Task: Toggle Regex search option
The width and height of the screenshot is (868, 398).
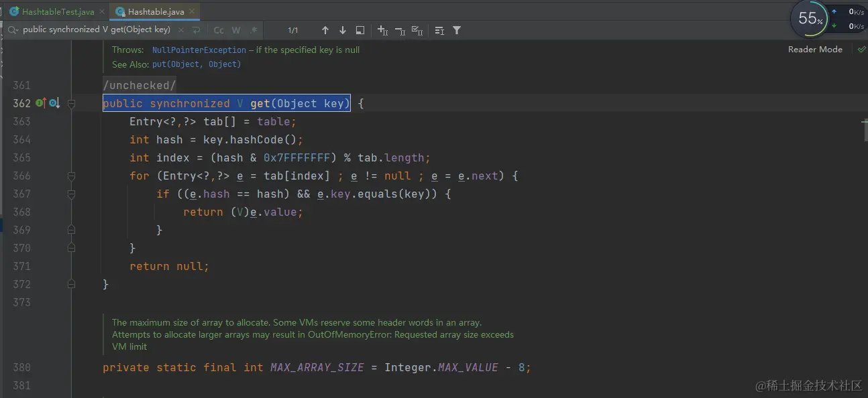Action: pyautogui.click(x=254, y=30)
